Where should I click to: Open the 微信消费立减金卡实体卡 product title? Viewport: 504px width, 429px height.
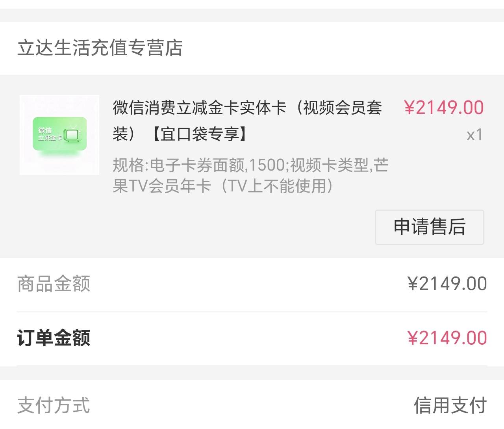click(x=200, y=108)
